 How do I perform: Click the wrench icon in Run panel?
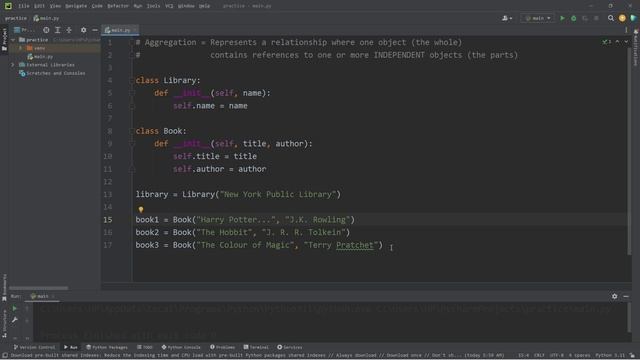pyautogui.click(x=14, y=320)
